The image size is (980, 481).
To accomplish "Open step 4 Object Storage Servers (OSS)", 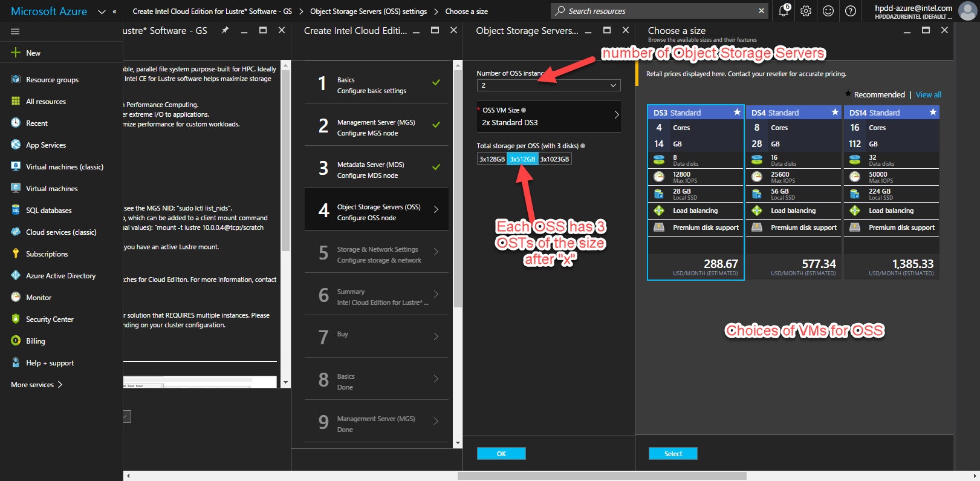I will tap(377, 209).
